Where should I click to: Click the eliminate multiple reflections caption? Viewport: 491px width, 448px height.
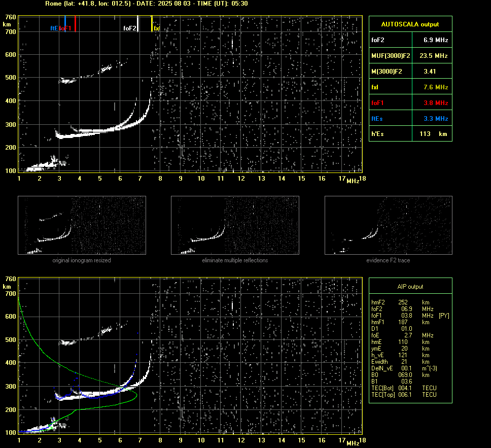pos(235,260)
